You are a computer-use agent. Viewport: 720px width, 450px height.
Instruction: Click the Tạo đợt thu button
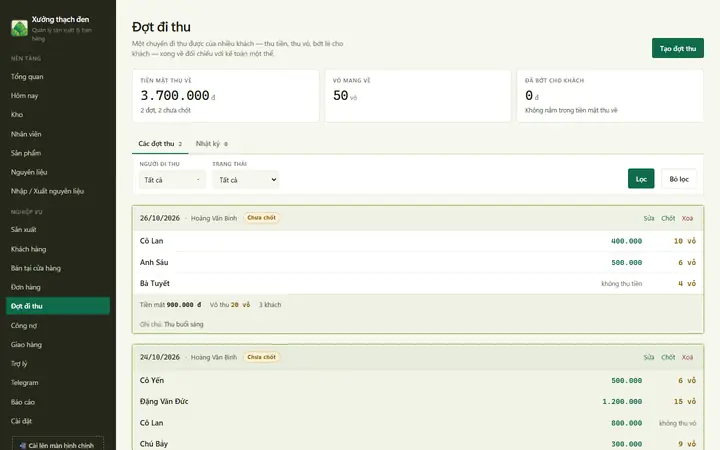(677, 48)
